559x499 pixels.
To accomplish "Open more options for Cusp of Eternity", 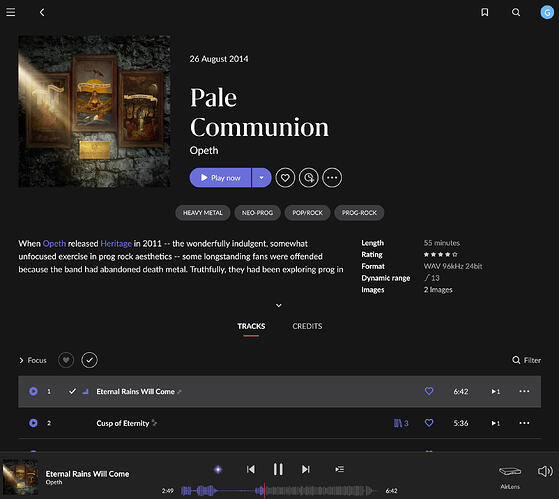I will click(x=524, y=423).
